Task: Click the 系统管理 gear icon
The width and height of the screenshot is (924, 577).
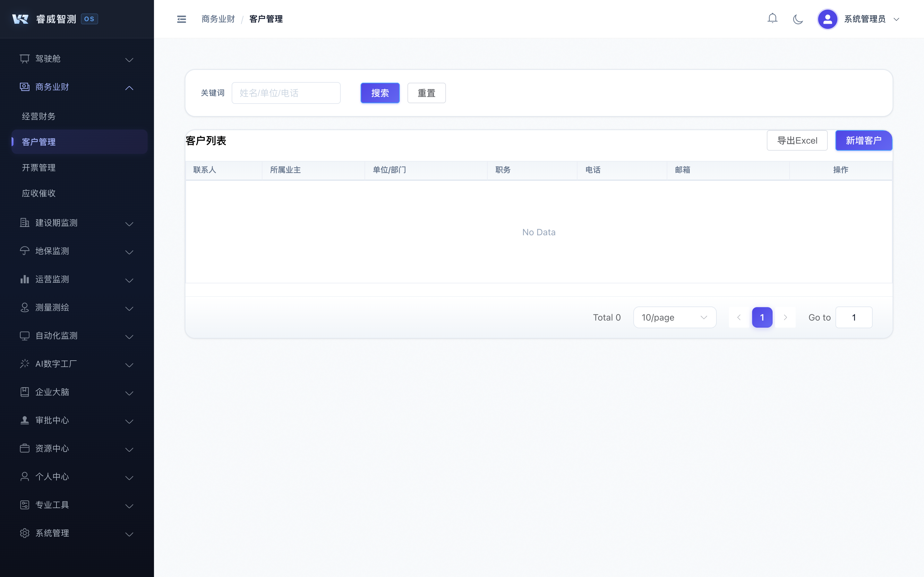Action: tap(24, 533)
